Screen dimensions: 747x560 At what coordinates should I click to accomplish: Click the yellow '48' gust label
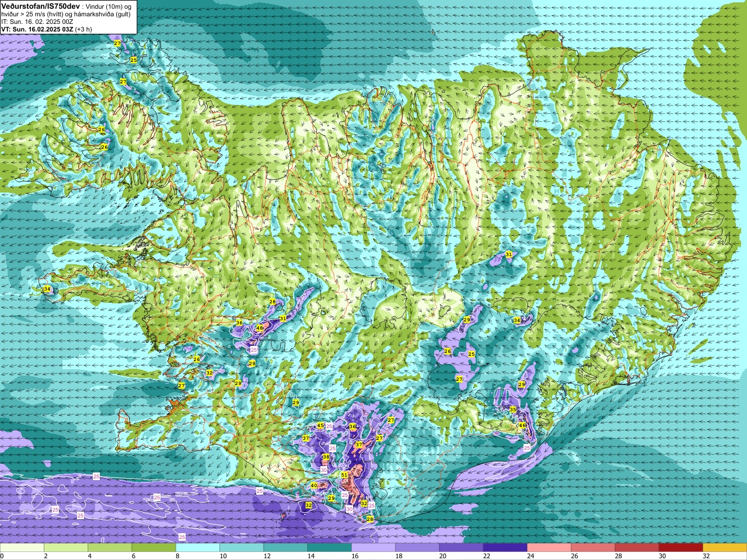pos(259,328)
